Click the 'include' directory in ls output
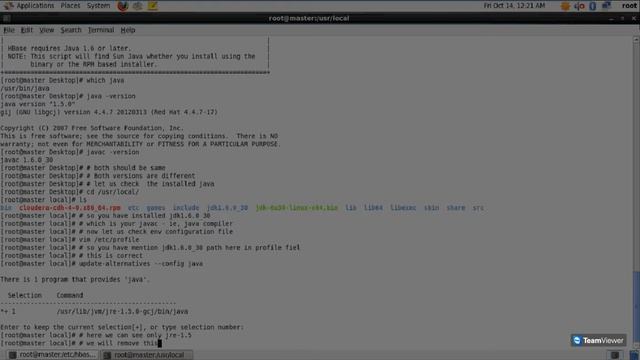The image size is (640, 360). click(186, 208)
